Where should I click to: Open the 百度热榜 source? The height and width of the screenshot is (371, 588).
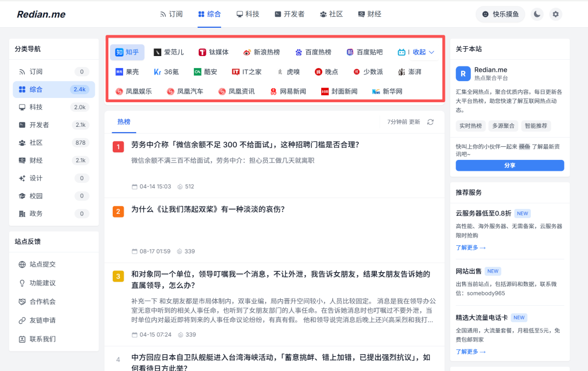tap(313, 52)
